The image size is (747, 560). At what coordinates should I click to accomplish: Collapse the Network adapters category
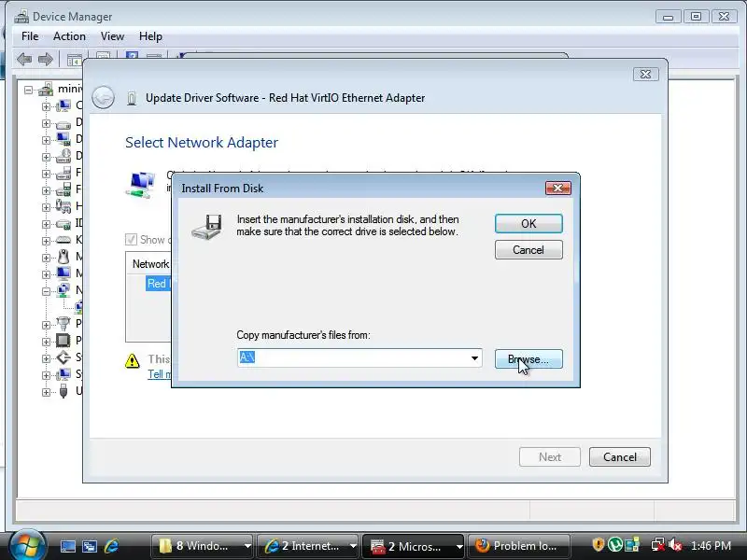pyautogui.click(x=46, y=291)
